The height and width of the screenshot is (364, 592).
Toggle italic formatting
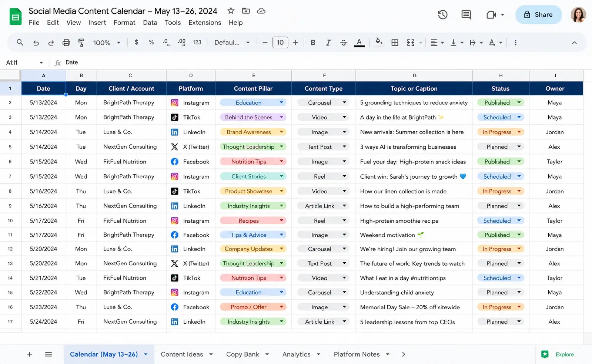pyautogui.click(x=328, y=43)
